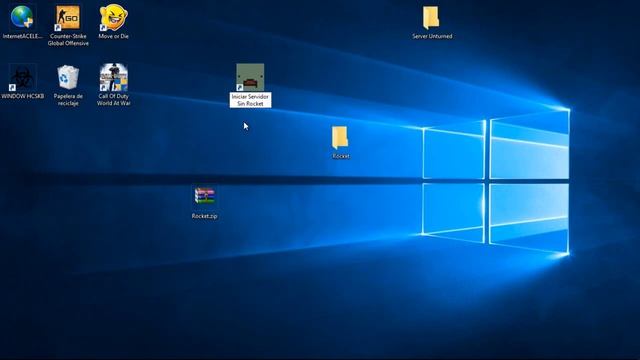Select Call Of Duty World At War icon
The width and height of the screenshot is (640, 360).
pos(113,77)
